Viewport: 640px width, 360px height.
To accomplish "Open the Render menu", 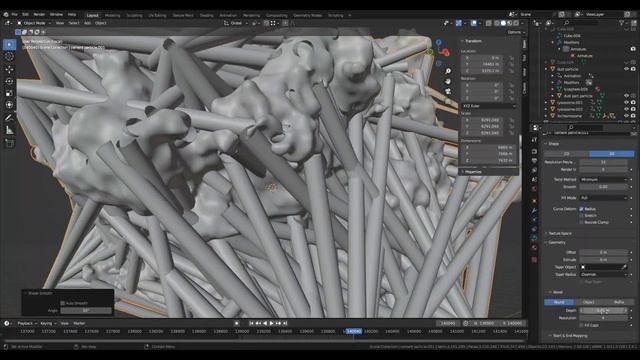I will click(39, 14).
